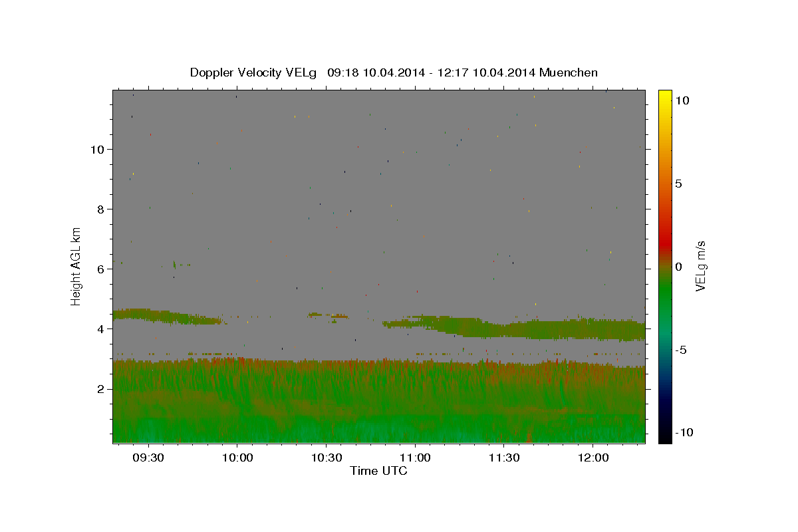The height and width of the screenshot is (532, 798).
Task: Click the colorbar tick label 5
Action: click(678, 184)
